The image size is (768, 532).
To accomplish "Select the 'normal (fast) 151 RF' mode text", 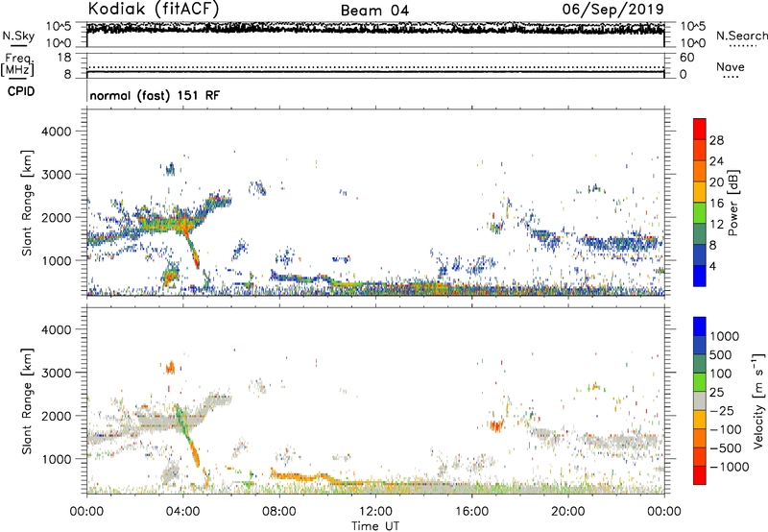I will pyautogui.click(x=155, y=95).
